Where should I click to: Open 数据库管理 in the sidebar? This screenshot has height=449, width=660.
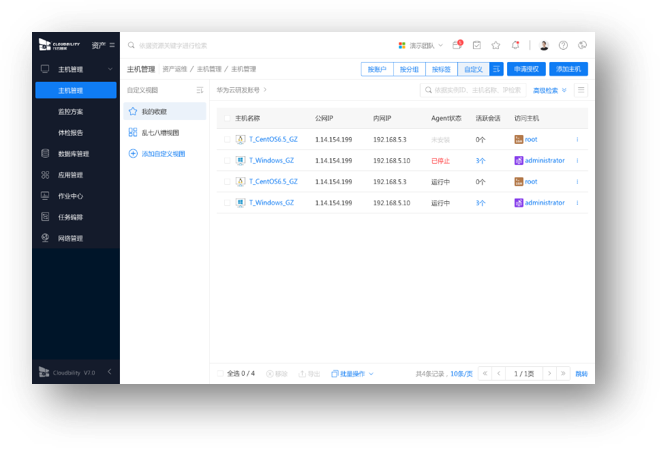click(73, 154)
